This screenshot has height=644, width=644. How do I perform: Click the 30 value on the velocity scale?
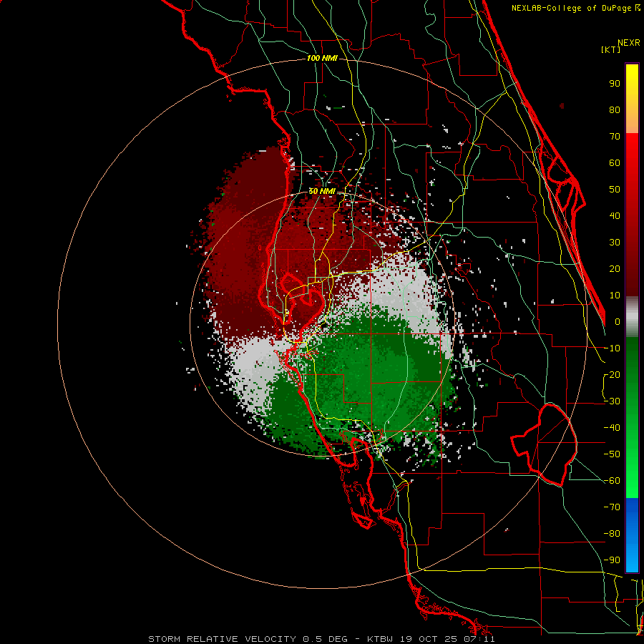[x=615, y=243]
